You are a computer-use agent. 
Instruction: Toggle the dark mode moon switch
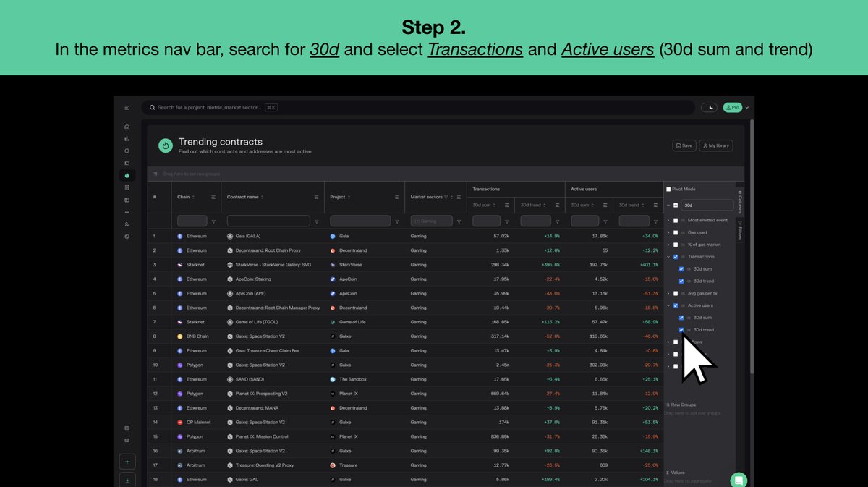point(708,107)
